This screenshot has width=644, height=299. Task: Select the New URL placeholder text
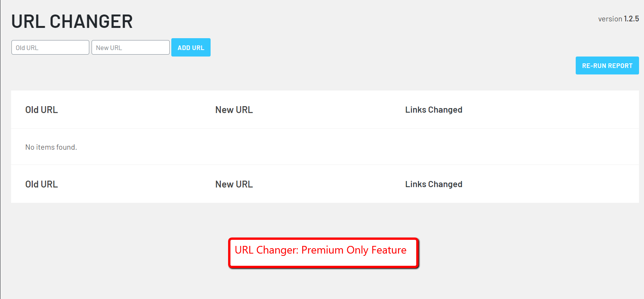(x=109, y=47)
